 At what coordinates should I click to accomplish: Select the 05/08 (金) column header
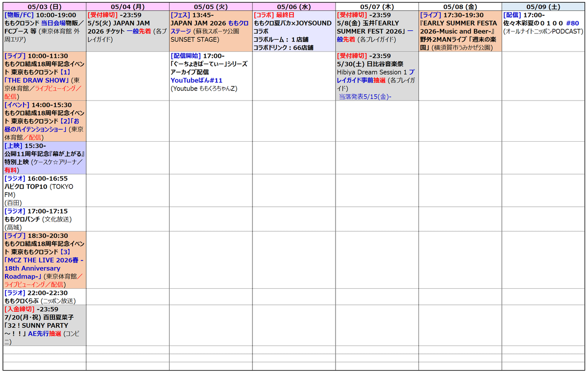[x=460, y=6]
